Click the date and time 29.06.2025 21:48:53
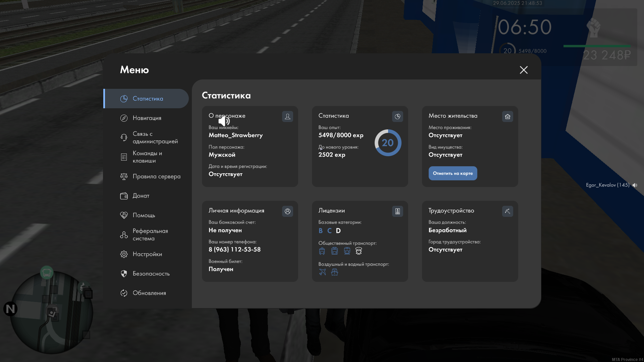The image size is (644, 362). tap(518, 3)
